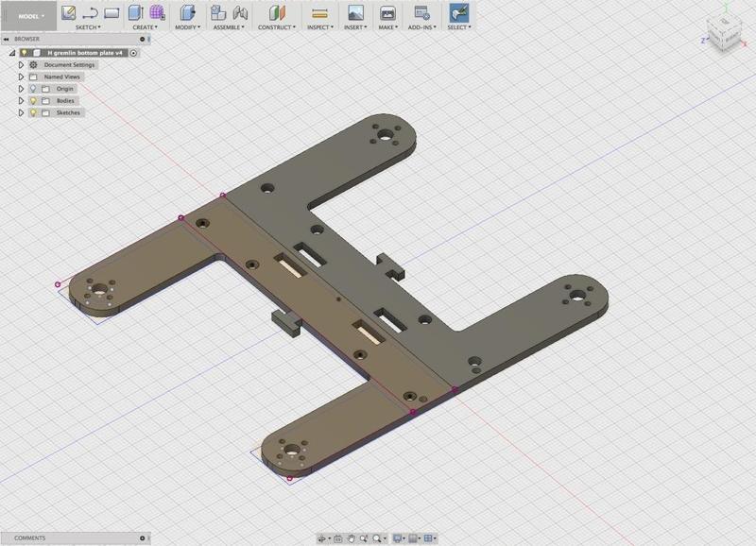
Task: Click the ViewCube in the corner
Action: [x=724, y=32]
